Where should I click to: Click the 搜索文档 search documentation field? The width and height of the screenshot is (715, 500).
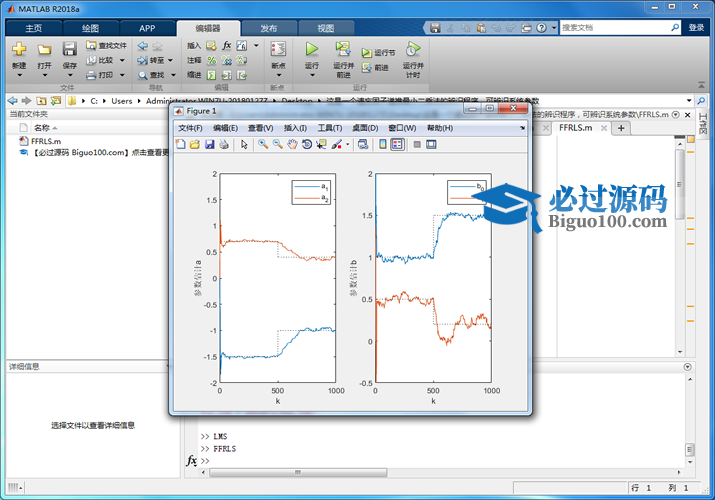click(616, 28)
